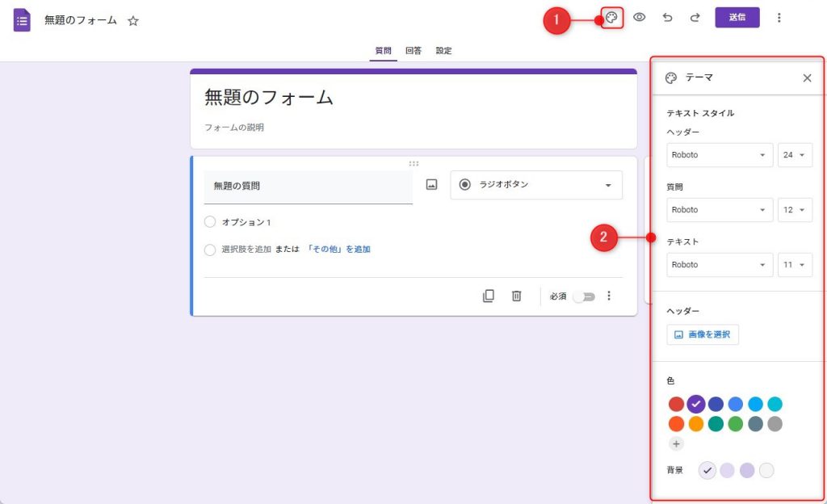The image size is (827, 504).
Task: Select the teal theme color
Action: coord(716,424)
